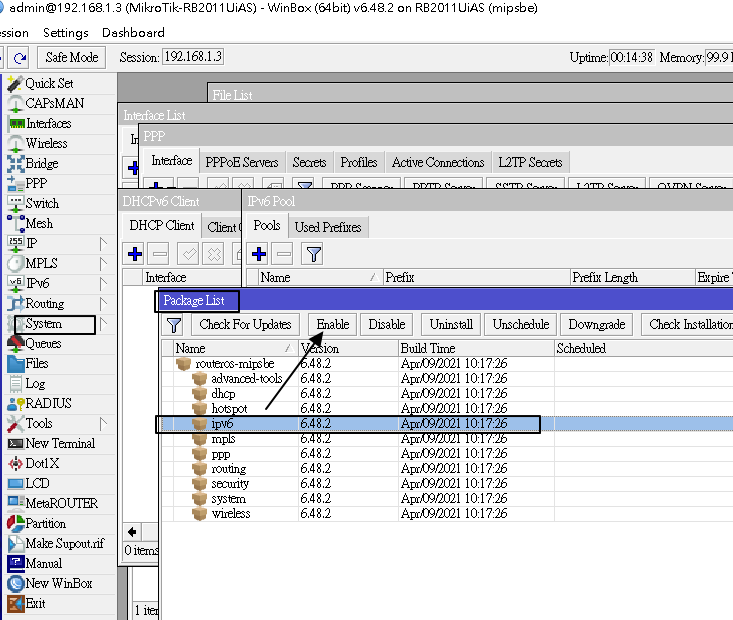This screenshot has width=733, height=620.
Task: Sort Package List by Name column
Action: click(236, 348)
